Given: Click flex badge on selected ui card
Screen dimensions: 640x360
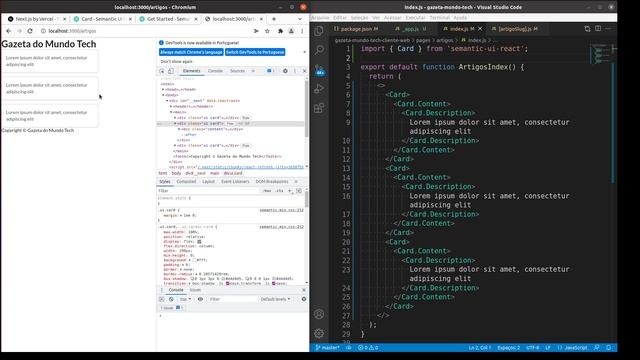Looking at the screenshot, I should 230,123.
